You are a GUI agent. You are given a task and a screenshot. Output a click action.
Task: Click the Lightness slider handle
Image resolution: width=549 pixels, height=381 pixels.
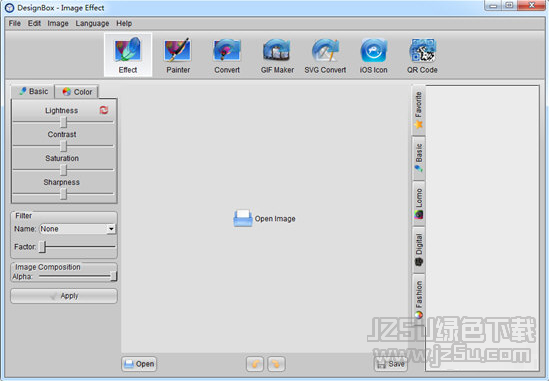coord(63,122)
